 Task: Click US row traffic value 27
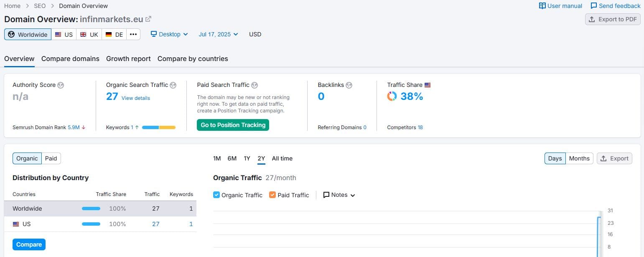[x=156, y=224]
